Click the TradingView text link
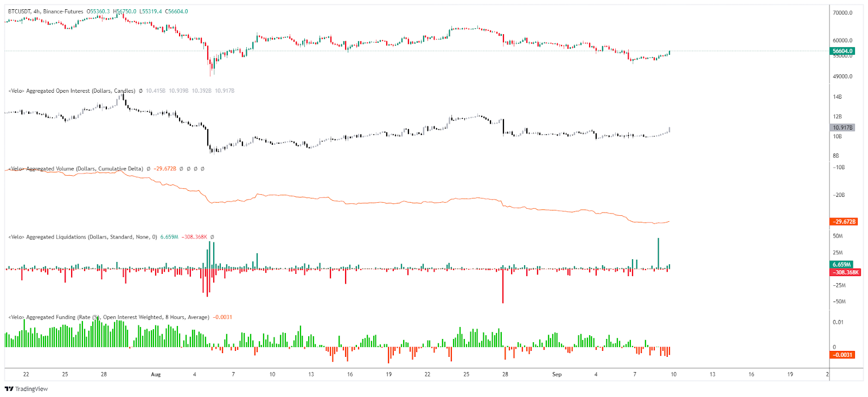Screen dimensions: 868x397 tap(31, 389)
